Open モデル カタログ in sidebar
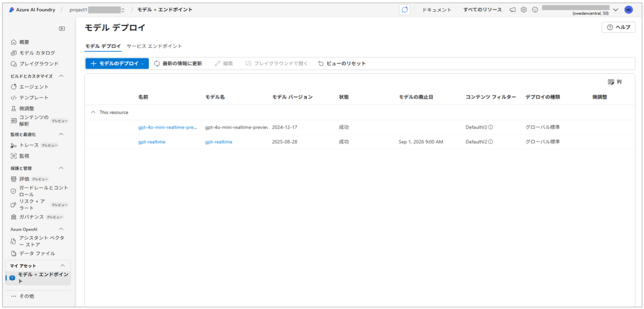The width and height of the screenshot is (644, 309). [33, 53]
